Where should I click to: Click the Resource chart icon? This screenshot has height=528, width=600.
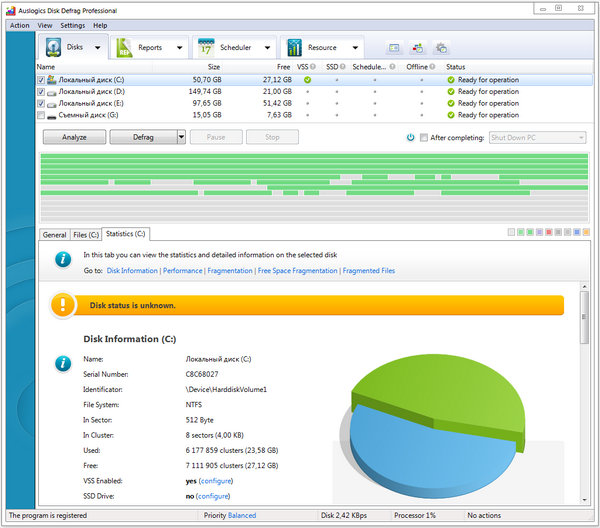pyautogui.click(x=294, y=47)
